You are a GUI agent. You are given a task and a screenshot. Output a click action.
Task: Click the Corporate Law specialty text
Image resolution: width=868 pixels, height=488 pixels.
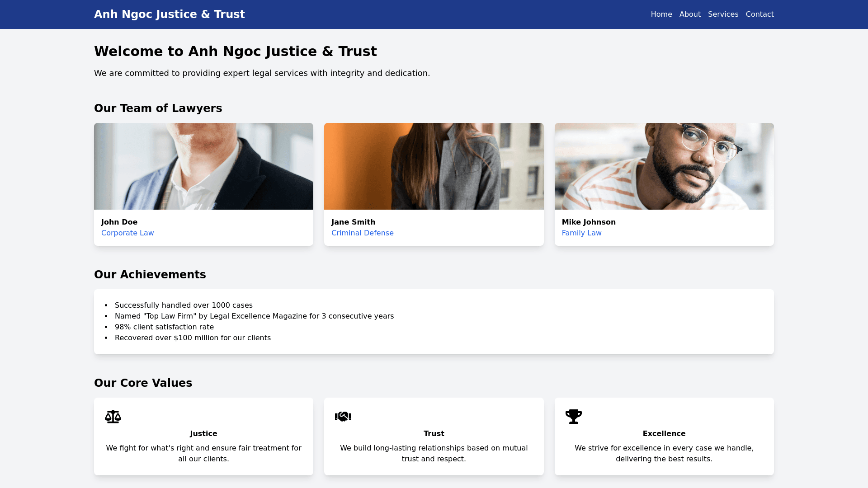tap(127, 233)
